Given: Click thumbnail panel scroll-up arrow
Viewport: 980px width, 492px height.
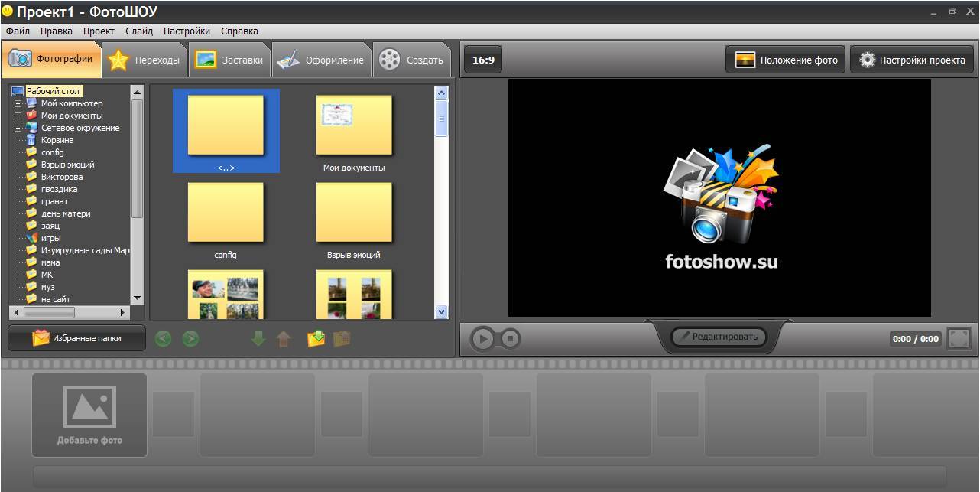Looking at the screenshot, I should [x=441, y=93].
